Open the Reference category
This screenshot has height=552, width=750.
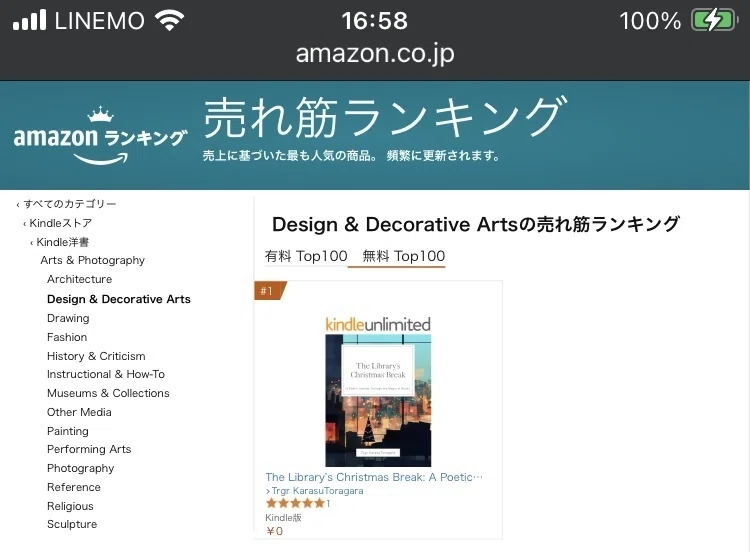pyautogui.click(x=74, y=487)
